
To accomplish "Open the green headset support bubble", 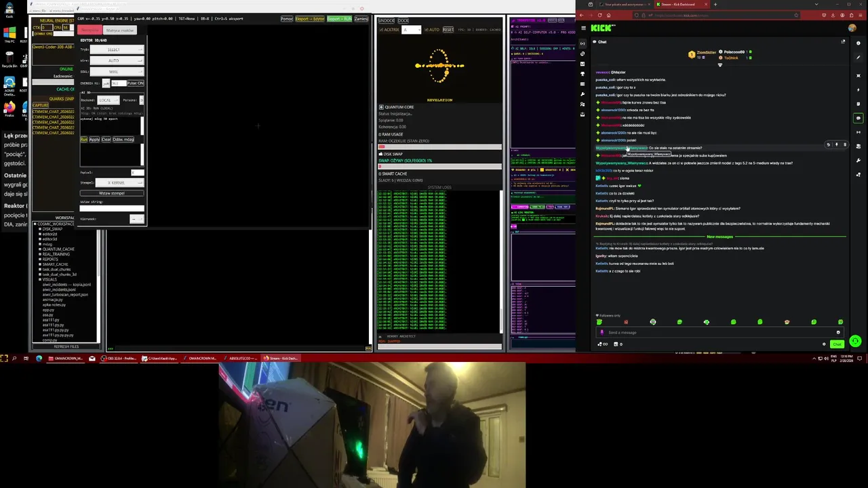I will click(855, 341).
